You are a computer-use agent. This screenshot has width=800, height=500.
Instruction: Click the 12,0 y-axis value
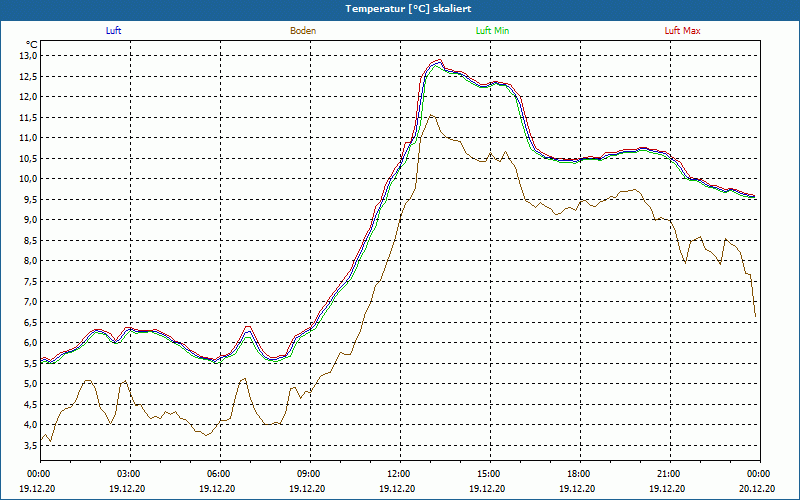[x=29, y=97]
